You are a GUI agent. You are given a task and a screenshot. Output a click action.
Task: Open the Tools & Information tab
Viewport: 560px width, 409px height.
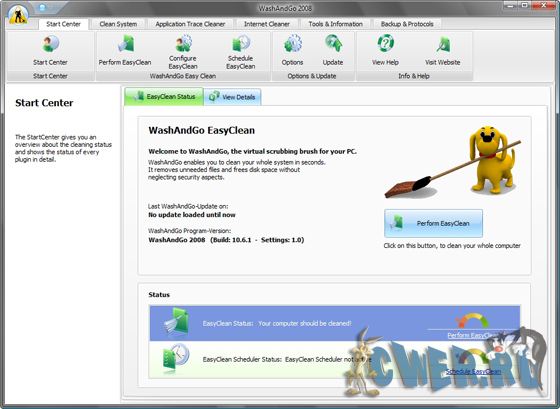pyautogui.click(x=335, y=24)
